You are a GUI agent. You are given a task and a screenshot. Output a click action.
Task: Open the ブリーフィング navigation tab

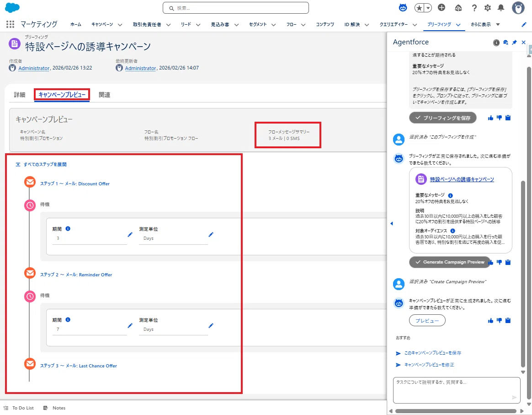[x=439, y=24]
